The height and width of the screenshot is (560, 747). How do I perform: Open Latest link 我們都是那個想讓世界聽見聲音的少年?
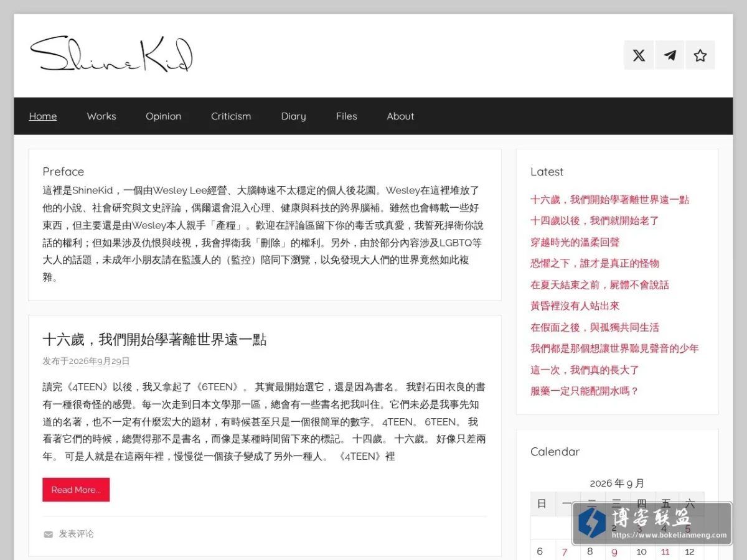614,348
